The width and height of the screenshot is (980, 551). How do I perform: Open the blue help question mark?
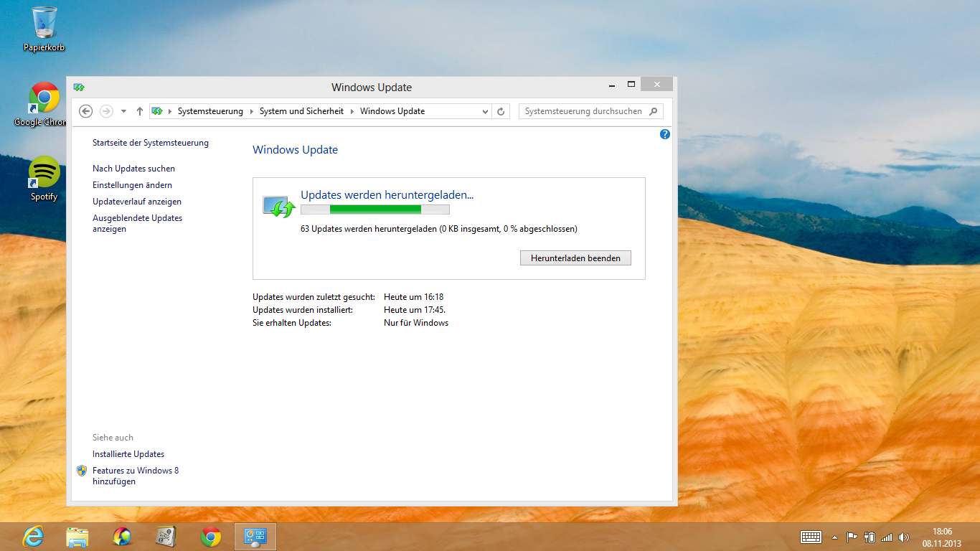pyautogui.click(x=664, y=134)
